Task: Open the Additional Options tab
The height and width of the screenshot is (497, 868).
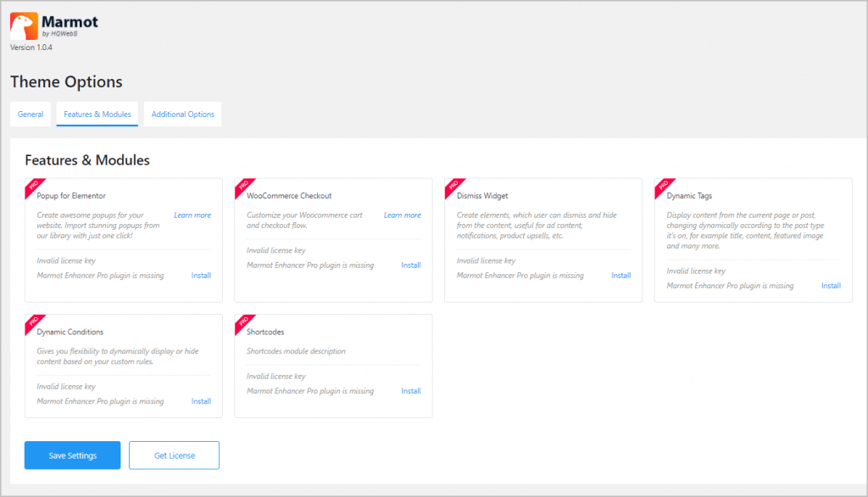Action: pos(182,114)
